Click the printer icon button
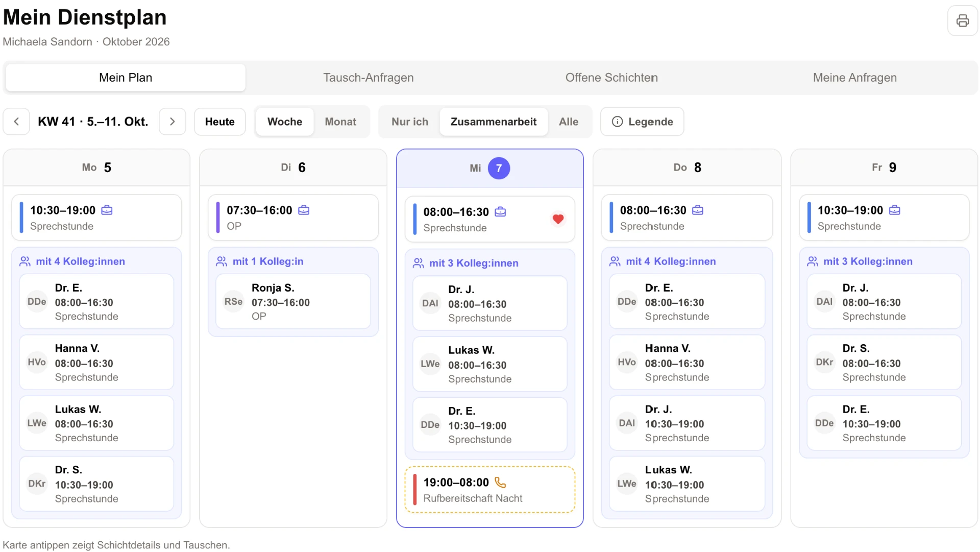The image size is (980, 552). click(x=962, y=21)
